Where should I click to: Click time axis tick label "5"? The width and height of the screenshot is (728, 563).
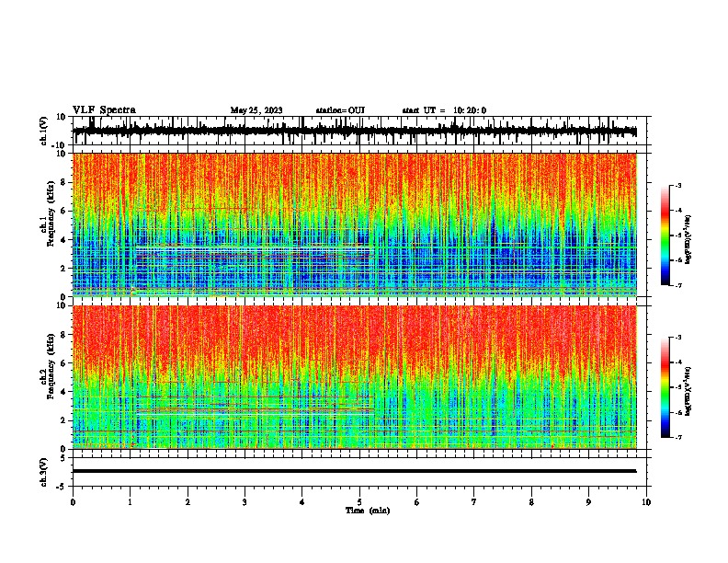[359, 502]
